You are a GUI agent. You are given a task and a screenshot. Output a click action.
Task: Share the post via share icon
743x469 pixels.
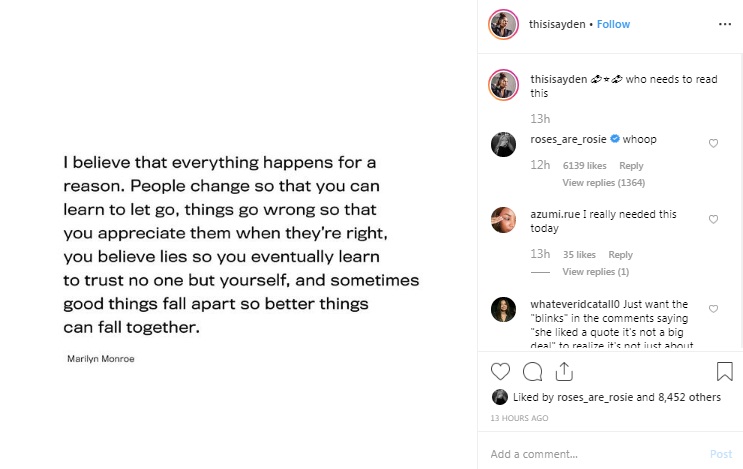[x=563, y=372]
